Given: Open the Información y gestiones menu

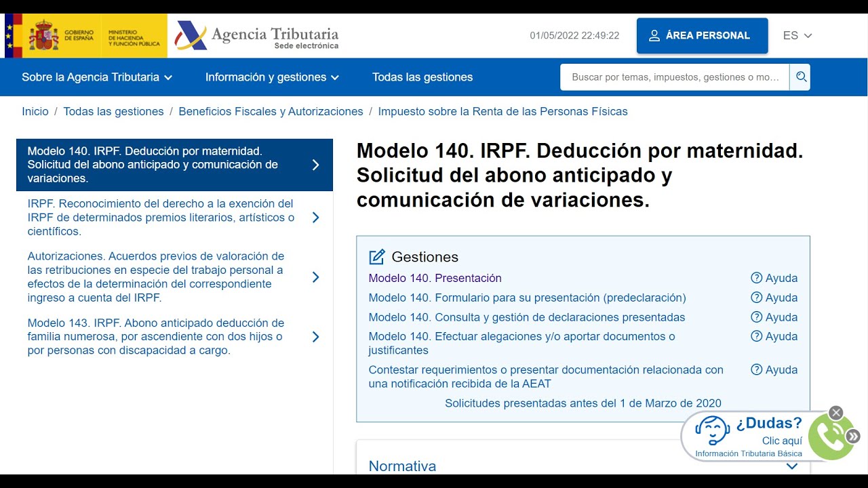Looking at the screenshot, I should tap(271, 77).
